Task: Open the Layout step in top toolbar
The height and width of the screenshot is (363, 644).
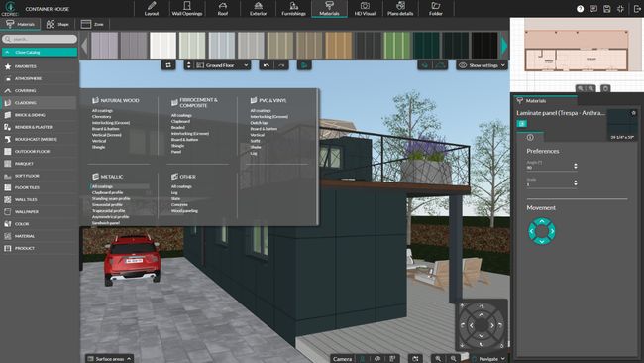Action: pyautogui.click(x=152, y=9)
